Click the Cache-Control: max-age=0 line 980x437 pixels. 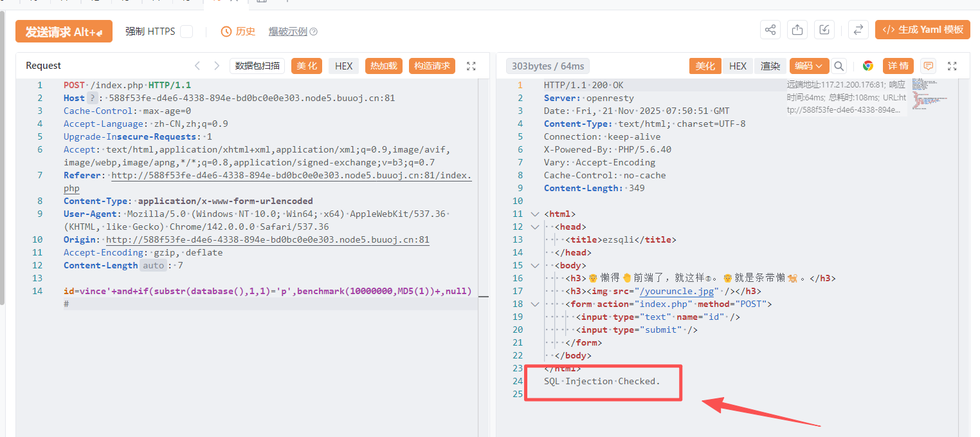click(x=127, y=111)
